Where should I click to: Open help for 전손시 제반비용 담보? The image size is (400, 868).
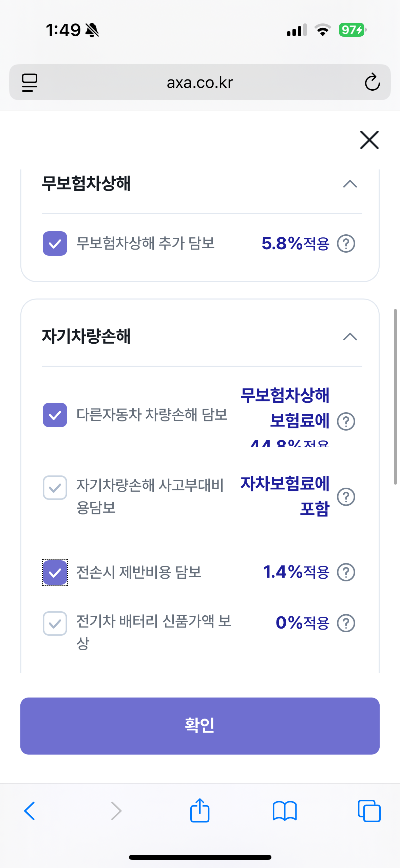click(x=346, y=572)
